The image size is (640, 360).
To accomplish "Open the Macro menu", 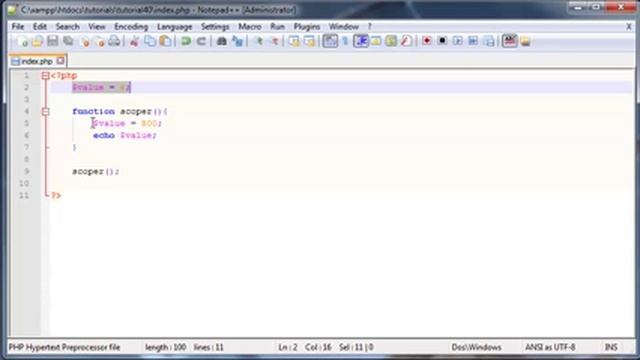I will click(x=250, y=27).
